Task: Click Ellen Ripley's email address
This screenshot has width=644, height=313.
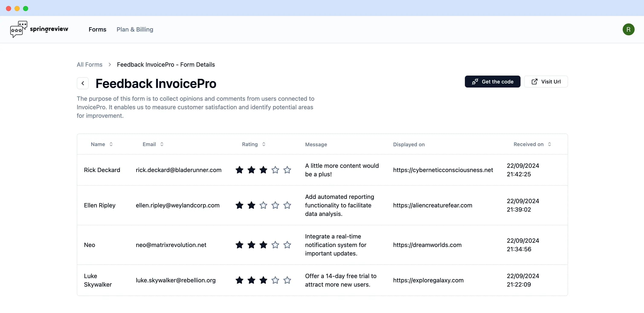Action: click(177, 205)
